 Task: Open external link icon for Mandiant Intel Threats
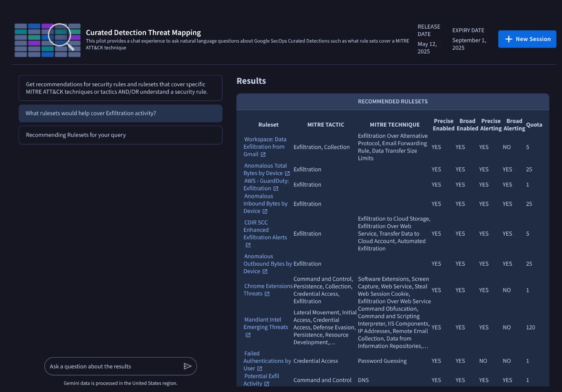pyautogui.click(x=248, y=335)
